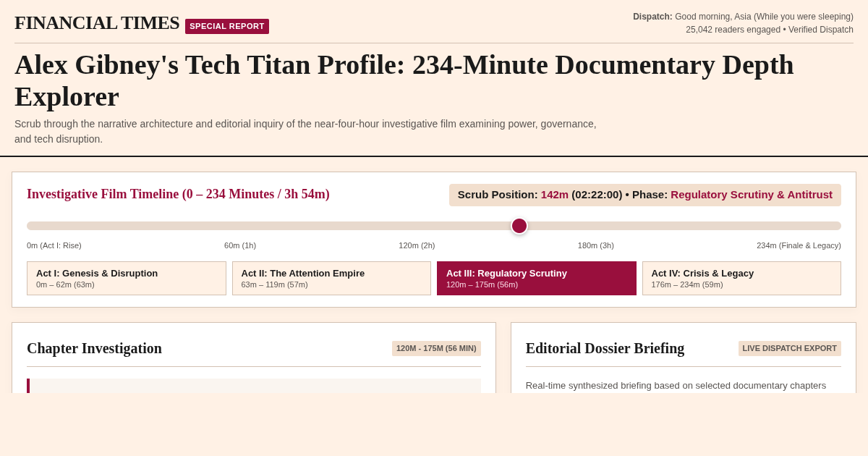Click the 0m (Act I: Rise) timeline label
868x456 pixels.
[54, 245]
